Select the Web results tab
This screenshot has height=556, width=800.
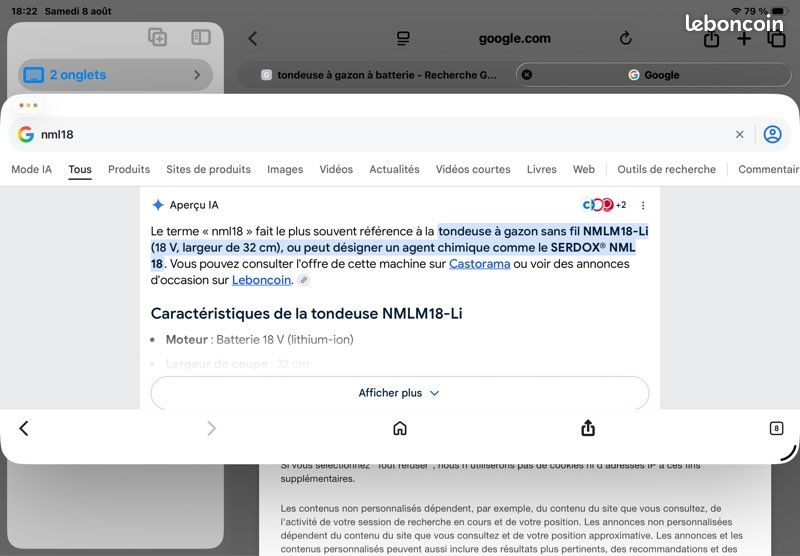(x=584, y=169)
